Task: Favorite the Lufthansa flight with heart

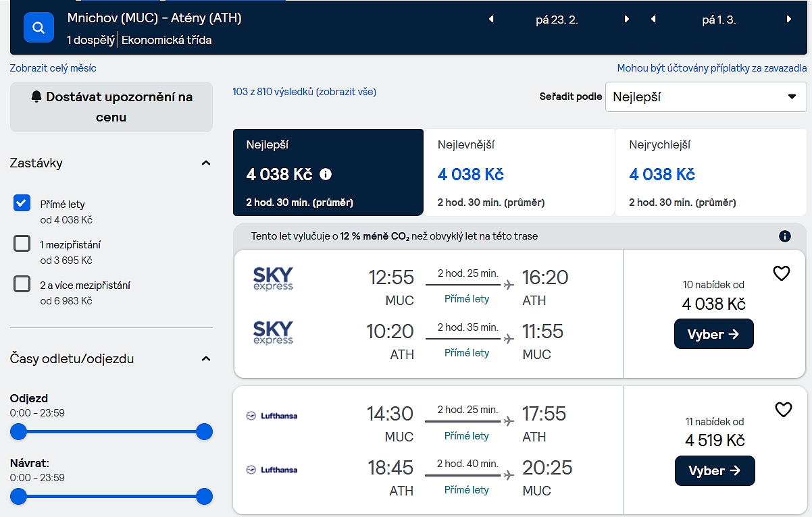Action: coord(782,410)
